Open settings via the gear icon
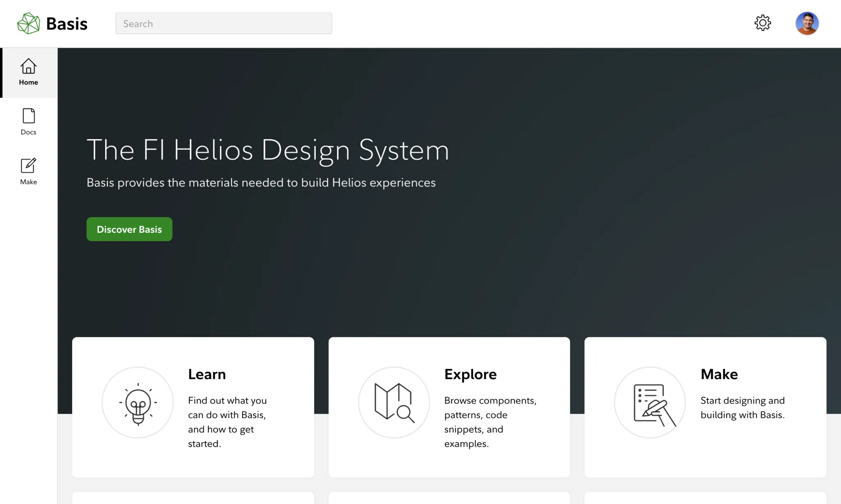This screenshot has width=841, height=504. pyautogui.click(x=763, y=23)
